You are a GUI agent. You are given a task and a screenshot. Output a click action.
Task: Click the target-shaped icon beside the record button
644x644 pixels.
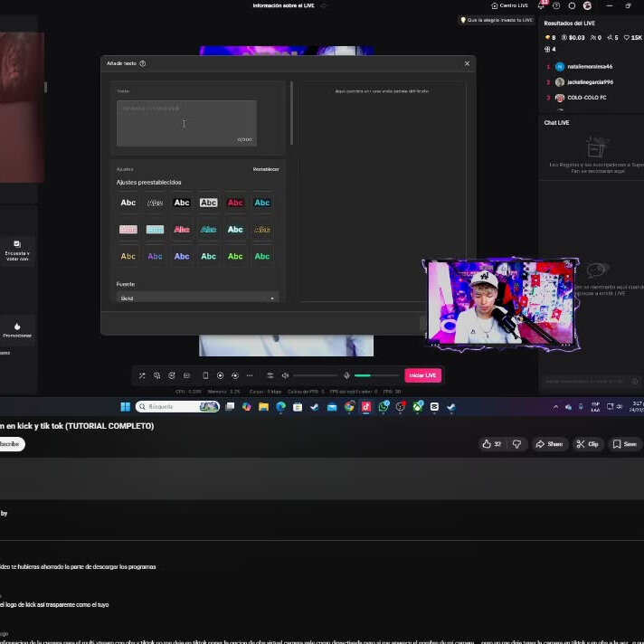(x=235, y=375)
